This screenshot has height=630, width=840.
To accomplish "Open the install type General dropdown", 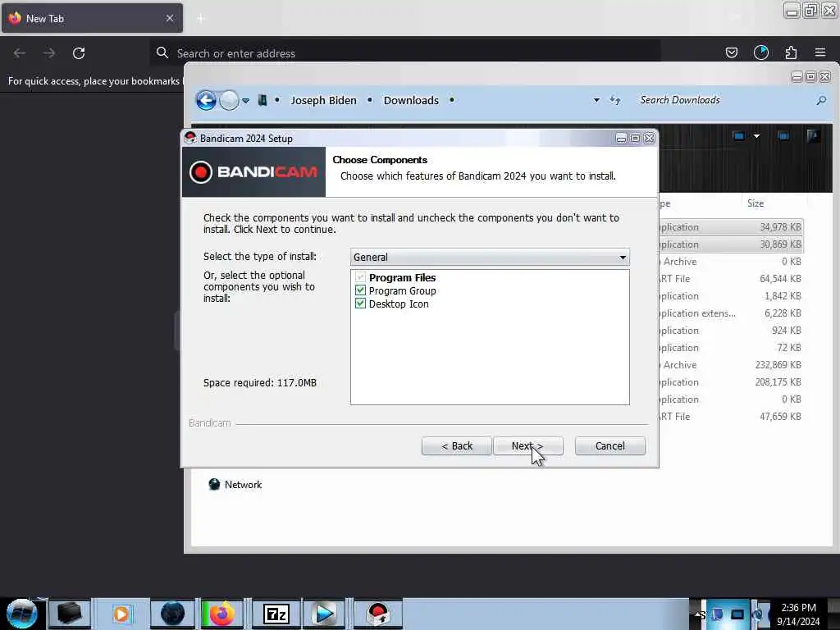I will [490, 257].
